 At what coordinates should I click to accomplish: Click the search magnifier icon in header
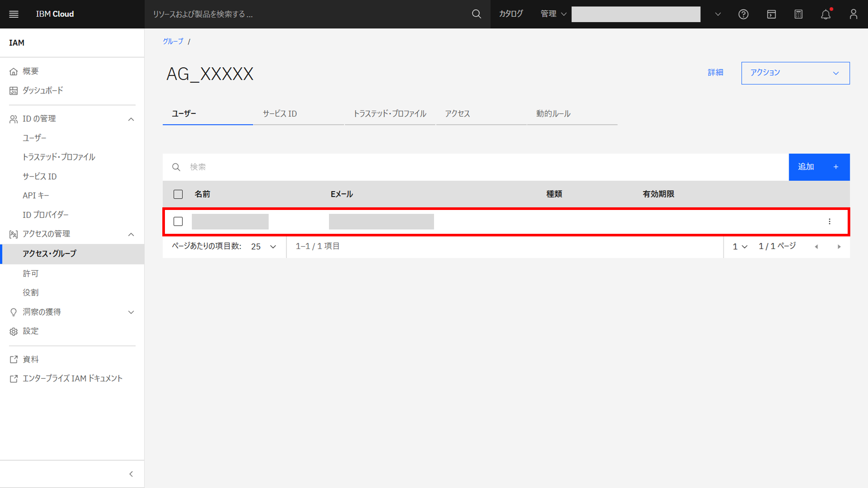476,14
